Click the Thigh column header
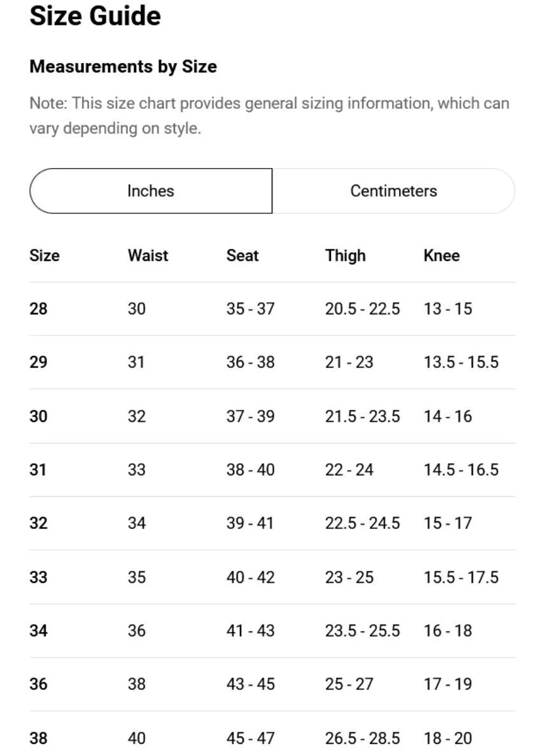 [345, 256]
